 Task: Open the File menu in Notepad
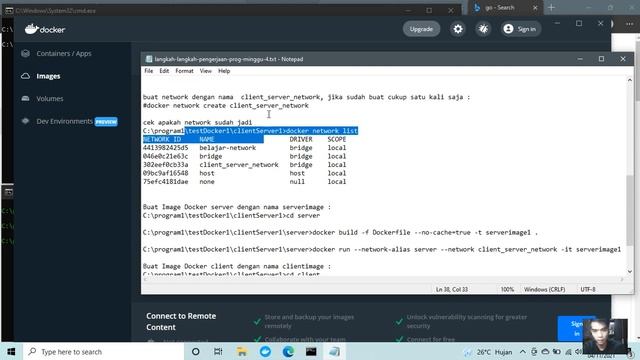pyautogui.click(x=149, y=71)
